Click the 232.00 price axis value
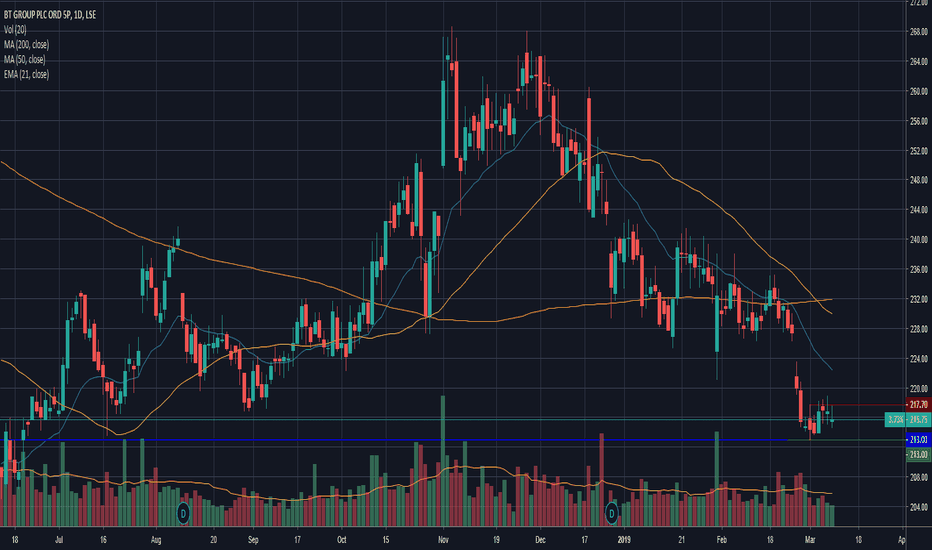This screenshot has height=550, width=932. (919, 299)
